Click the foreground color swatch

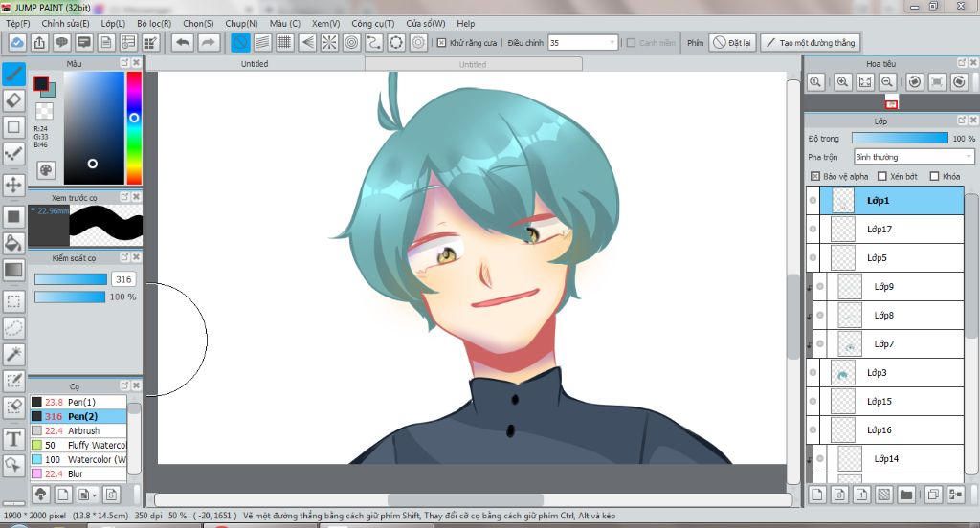(x=41, y=83)
